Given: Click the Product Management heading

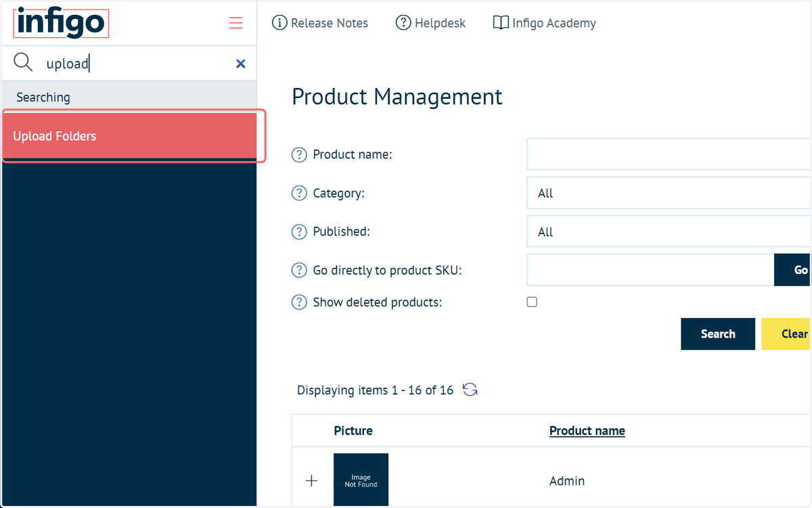Looking at the screenshot, I should coord(397,97).
